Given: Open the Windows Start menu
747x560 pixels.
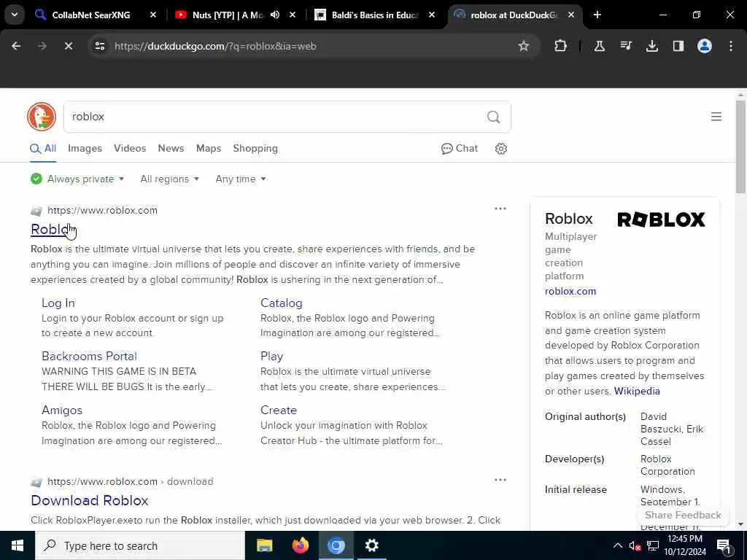Looking at the screenshot, I should pyautogui.click(x=18, y=545).
